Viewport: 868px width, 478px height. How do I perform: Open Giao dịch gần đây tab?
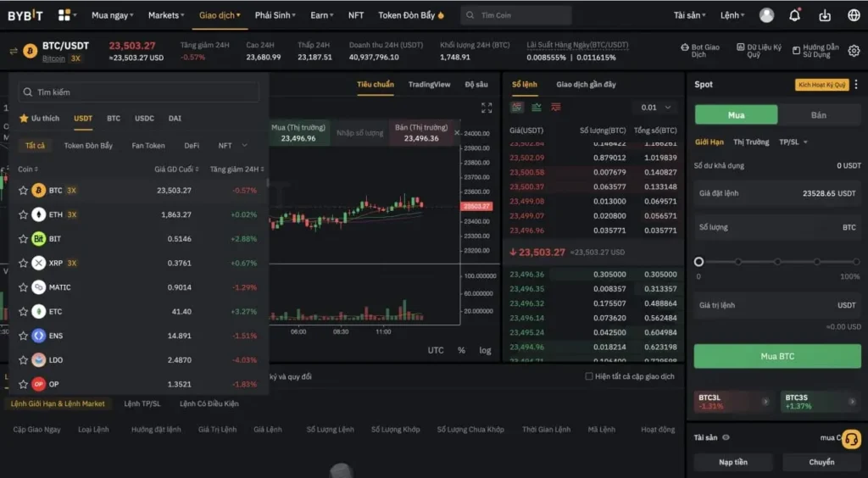point(586,85)
